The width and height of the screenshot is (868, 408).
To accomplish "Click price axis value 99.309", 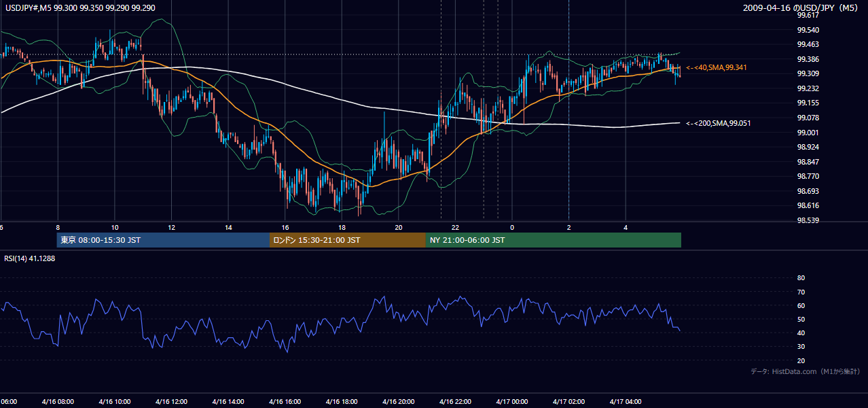I will click(x=808, y=73).
